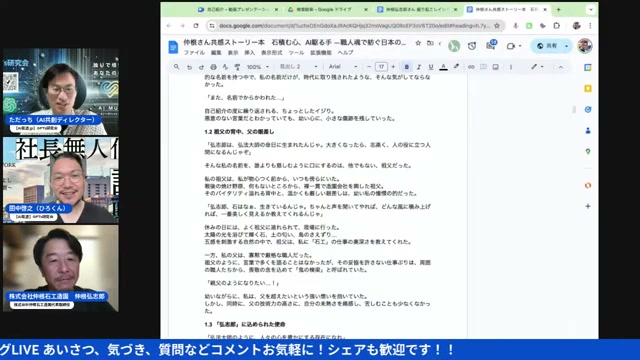Start a Meet call camera icon
Viewport: 640px width, 360px height.
click(x=510, y=46)
